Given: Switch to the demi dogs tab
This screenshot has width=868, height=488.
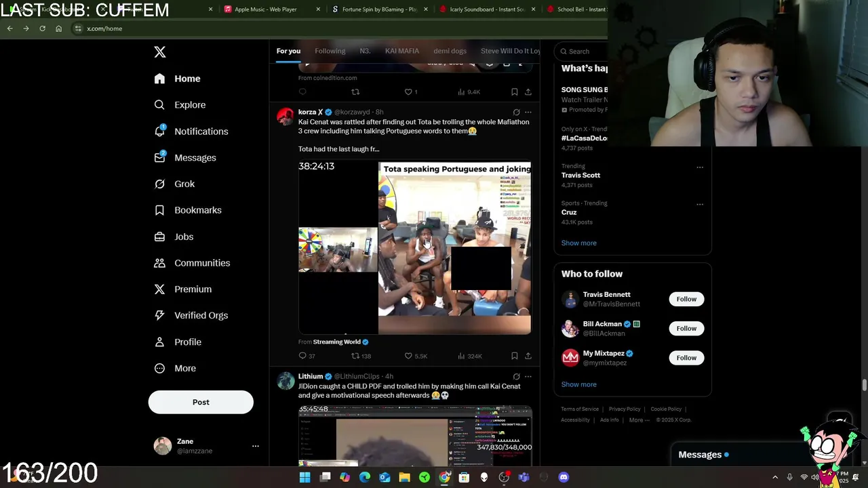Looking at the screenshot, I should tap(450, 51).
